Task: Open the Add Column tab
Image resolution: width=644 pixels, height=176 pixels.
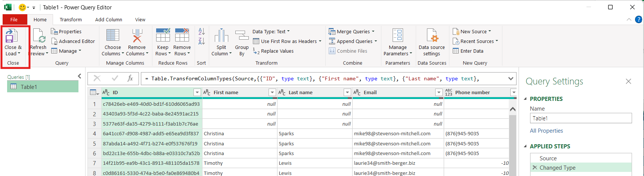Action: coord(108,20)
